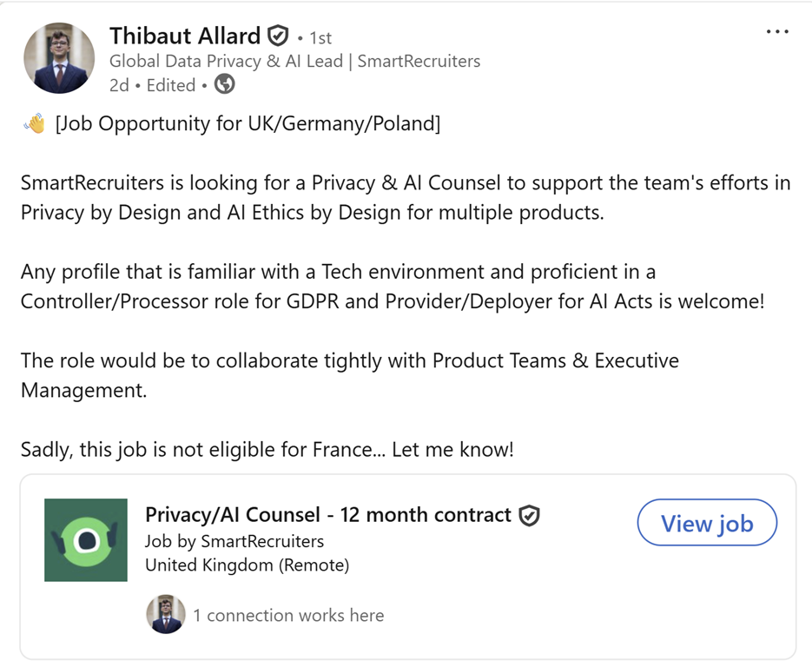Screen dimensions: 812x667
Task: Click the 2d Edited timestamp
Action: pos(153,85)
